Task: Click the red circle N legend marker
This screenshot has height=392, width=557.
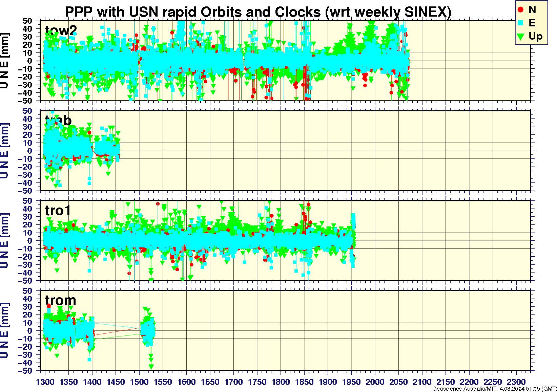Action: [521, 10]
